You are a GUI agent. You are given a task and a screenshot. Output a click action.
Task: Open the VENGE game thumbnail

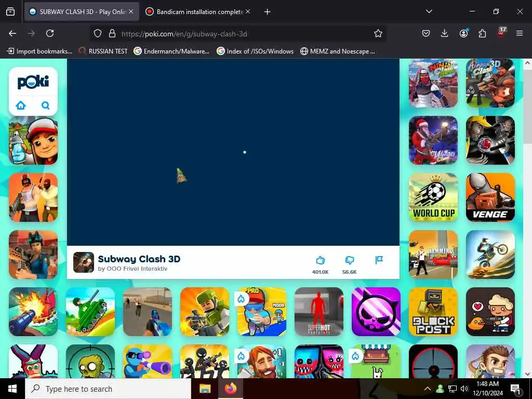click(490, 197)
